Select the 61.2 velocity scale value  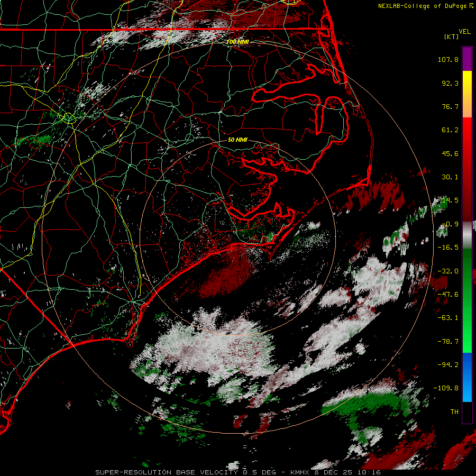(450, 130)
